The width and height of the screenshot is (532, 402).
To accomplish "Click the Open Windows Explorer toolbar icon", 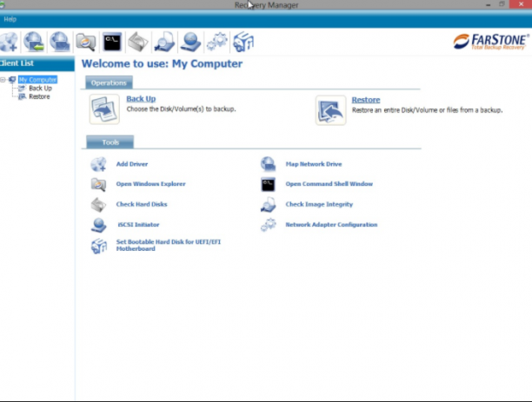I will [86, 42].
